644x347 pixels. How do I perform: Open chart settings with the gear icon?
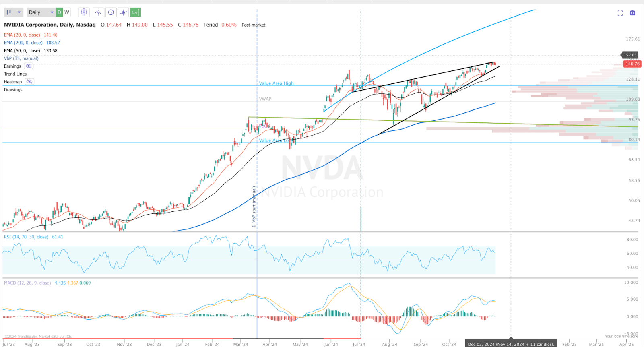pyautogui.click(x=84, y=12)
